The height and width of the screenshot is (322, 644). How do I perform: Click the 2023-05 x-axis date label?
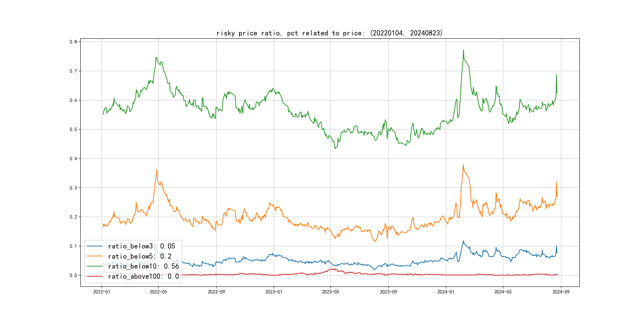coord(331,292)
